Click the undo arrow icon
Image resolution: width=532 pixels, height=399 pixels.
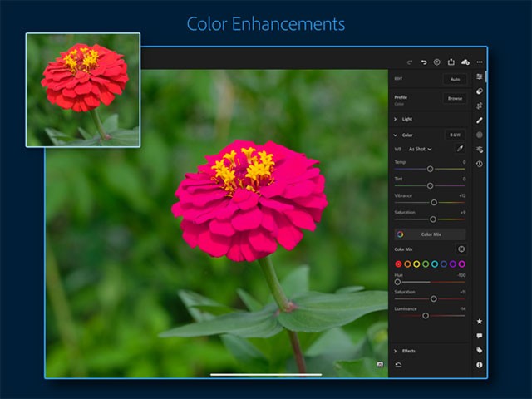coord(423,62)
